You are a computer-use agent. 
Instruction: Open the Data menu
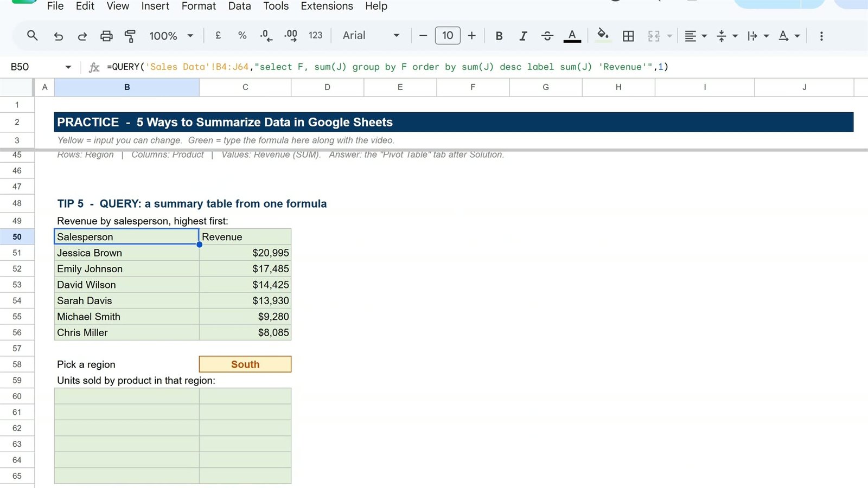239,6
